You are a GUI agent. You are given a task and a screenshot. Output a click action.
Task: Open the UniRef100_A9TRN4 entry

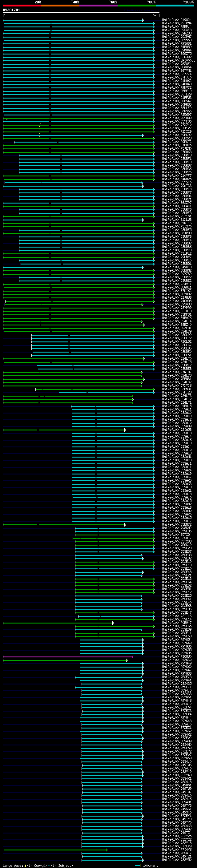pyautogui.click(x=177, y=24)
